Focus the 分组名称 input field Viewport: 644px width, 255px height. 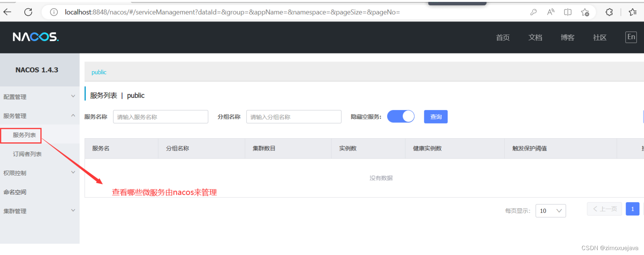coord(294,117)
